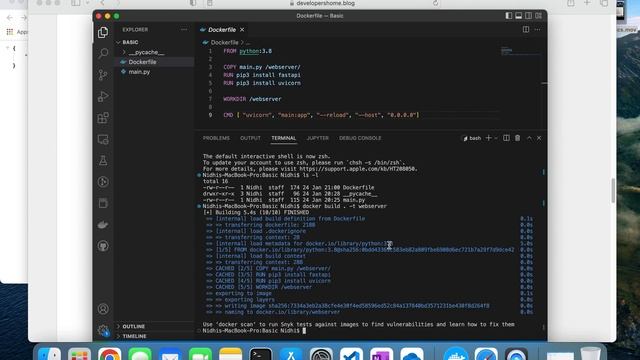Click the EXPLORER panel title
The width and height of the screenshot is (640, 360).
click(135, 30)
